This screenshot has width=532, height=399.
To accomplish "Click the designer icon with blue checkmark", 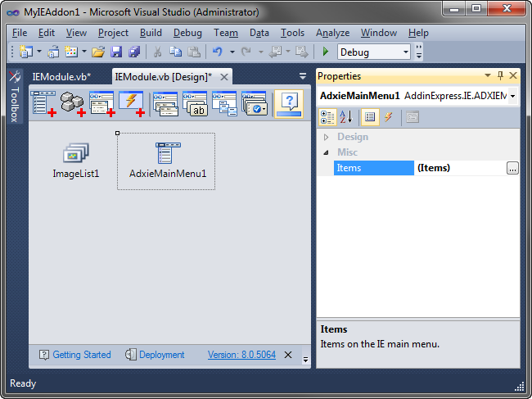I will pos(255,103).
